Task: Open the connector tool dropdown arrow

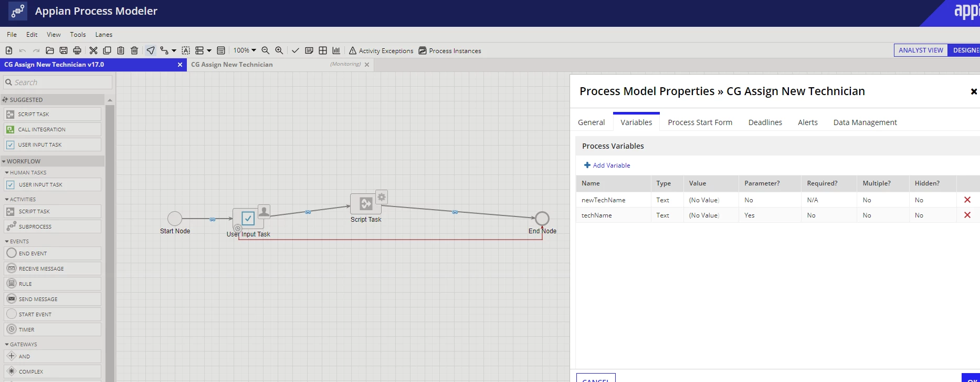Action: click(174, 51)
